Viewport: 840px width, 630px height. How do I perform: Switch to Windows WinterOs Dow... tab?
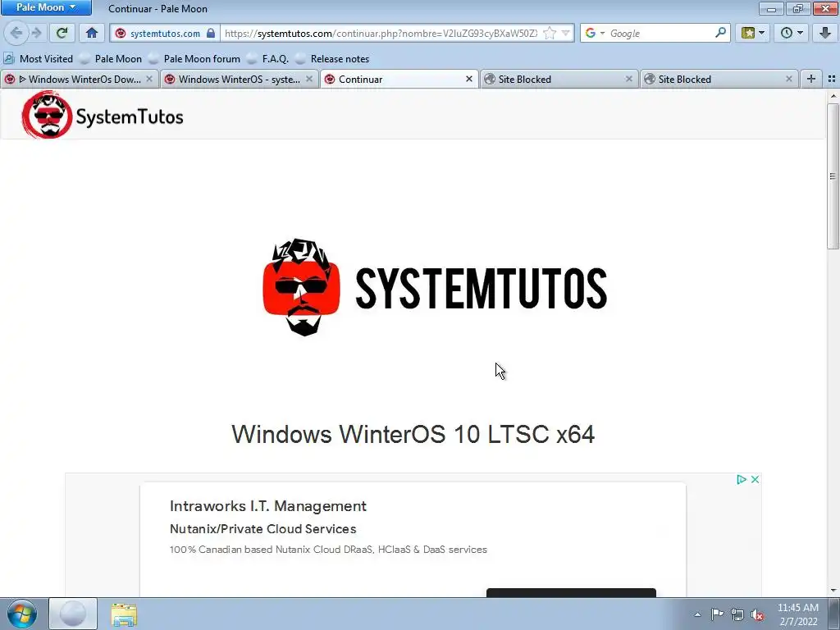coord(80,80)
